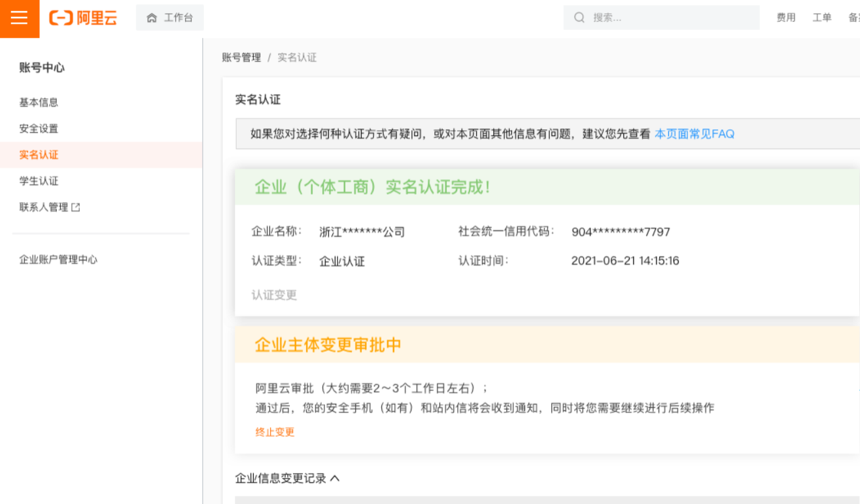
Task: Click the 社会统一信用代码 label
Action: pyautogui.click(x=506, y=231)
